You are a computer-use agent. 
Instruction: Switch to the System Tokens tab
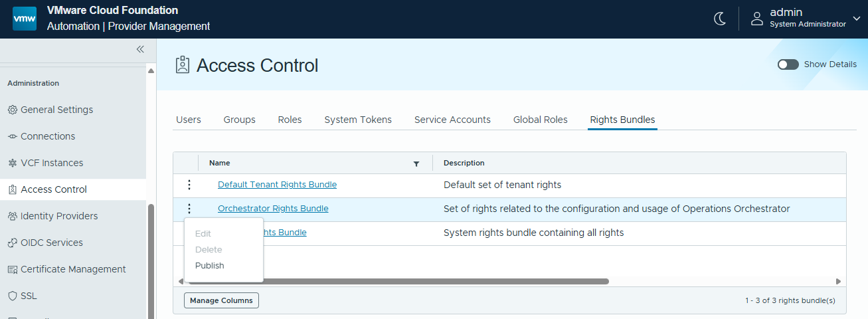[x=358, y=120]
